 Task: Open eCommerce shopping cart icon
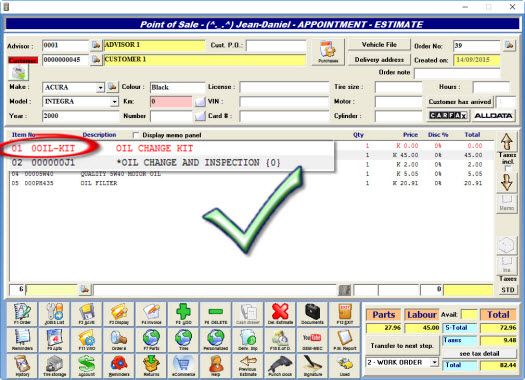(x=183, y=366)
